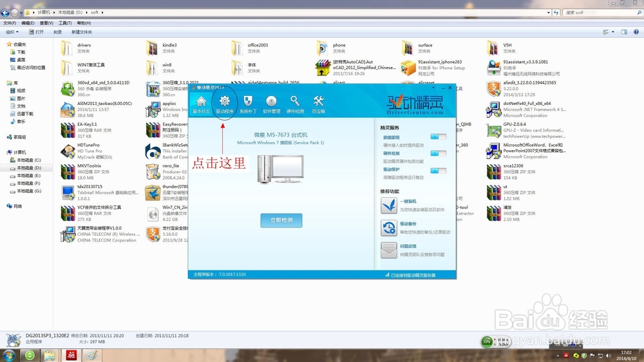Click the 已连接到驱动精灵服务器 status text
The image size is (644, 362).
click(x=413, y=275)
